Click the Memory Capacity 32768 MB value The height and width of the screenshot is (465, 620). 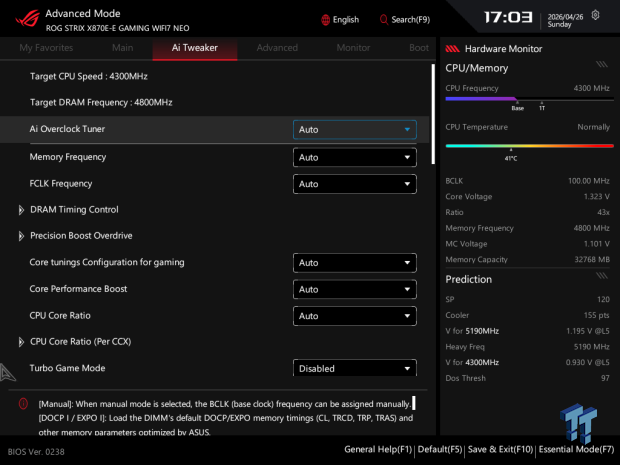(x=592, y=260)
